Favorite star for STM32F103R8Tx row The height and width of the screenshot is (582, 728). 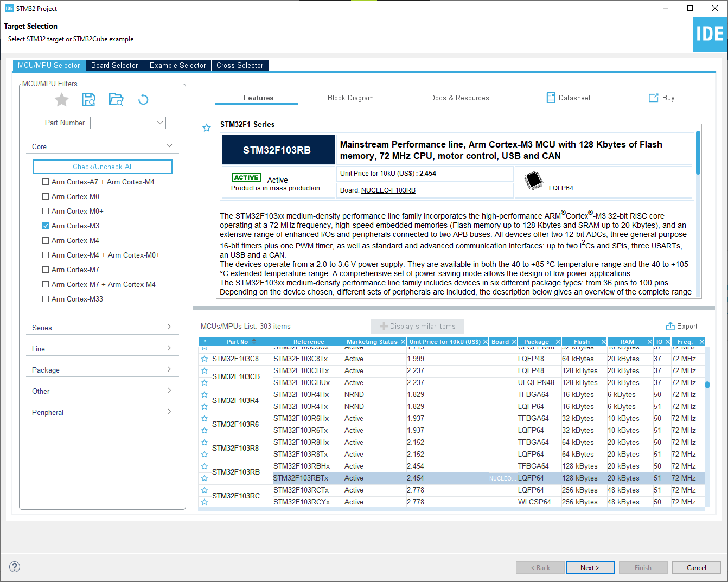point(205,455)
